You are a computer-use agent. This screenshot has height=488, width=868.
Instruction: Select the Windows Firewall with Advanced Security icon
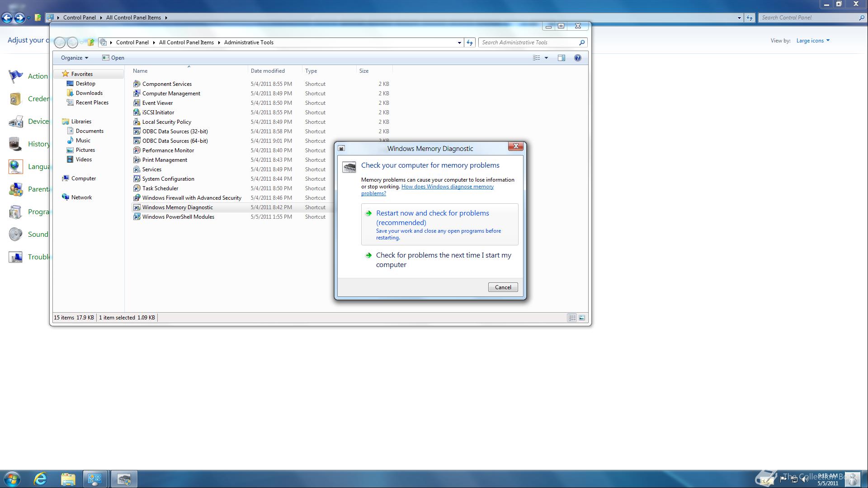coord(137,198)
